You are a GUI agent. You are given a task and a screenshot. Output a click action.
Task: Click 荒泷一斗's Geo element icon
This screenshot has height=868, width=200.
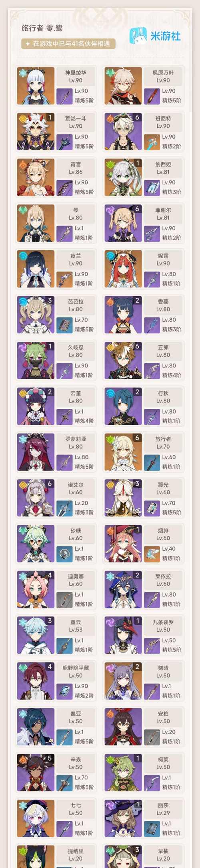[x=22, y=118]
